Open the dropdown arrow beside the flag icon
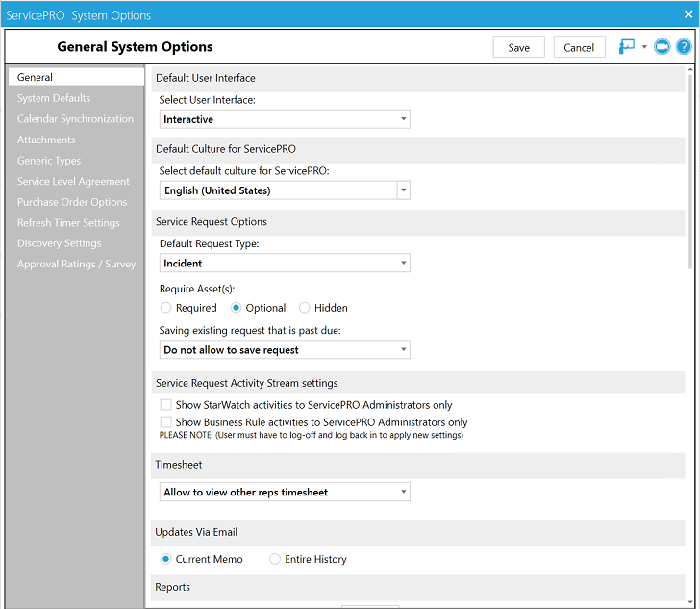This screenshot has width=700, height=609. point(644,47)
